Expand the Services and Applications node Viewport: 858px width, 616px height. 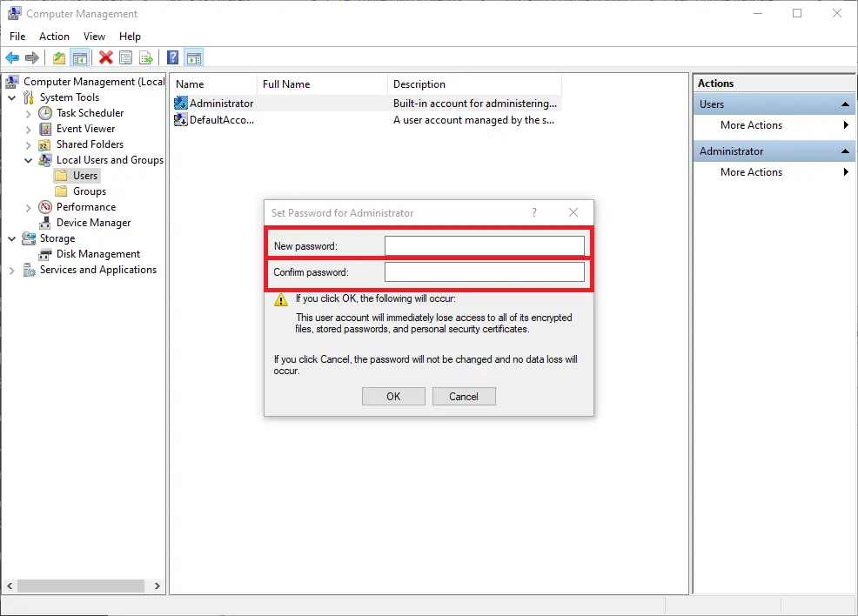12,269
